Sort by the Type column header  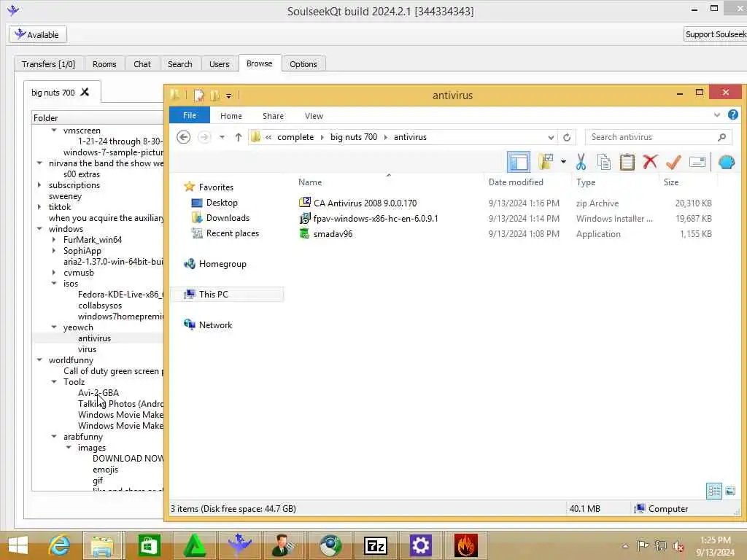pyautogui.click(x=586, y=182)
